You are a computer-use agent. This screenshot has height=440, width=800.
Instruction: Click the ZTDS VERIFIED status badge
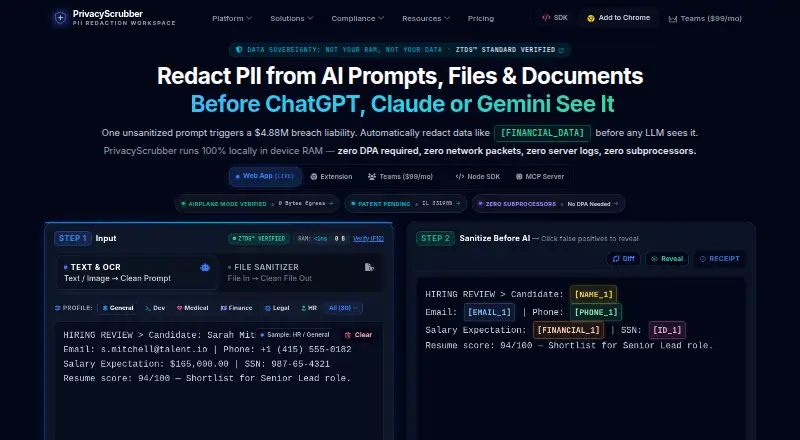pyautogui.click(x=259, y=238)
